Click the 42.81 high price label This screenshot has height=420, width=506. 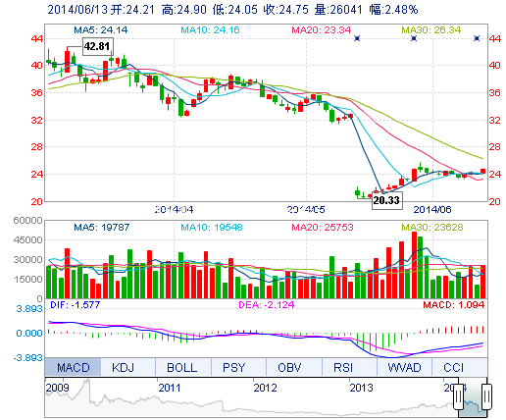tap(97, 46)
